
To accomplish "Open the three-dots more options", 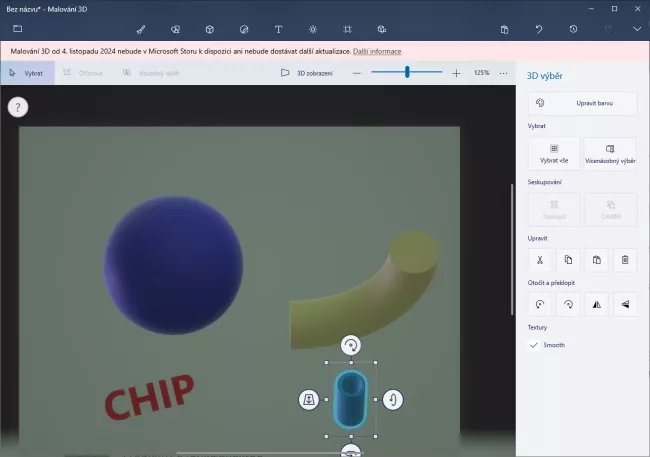I will pyautogui.click(x=503, y=73).
